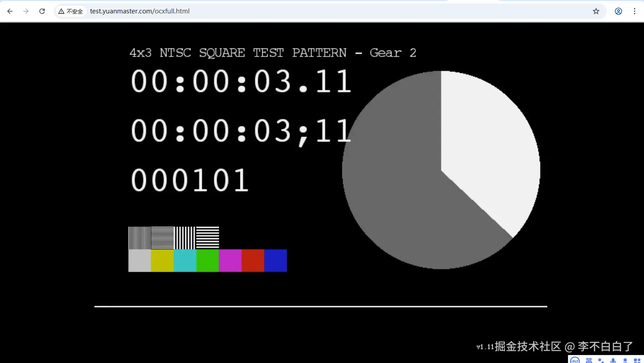Click the forward navigation arrow

tap(26, 11)
